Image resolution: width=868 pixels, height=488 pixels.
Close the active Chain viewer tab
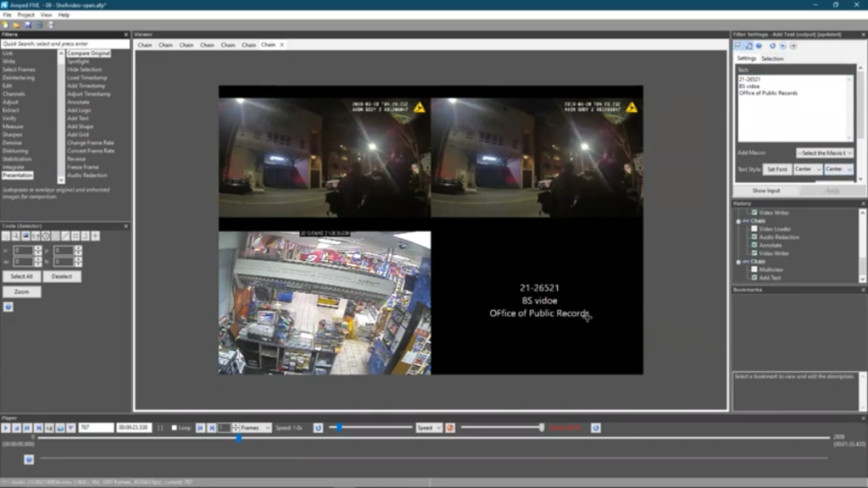[281, 45]
